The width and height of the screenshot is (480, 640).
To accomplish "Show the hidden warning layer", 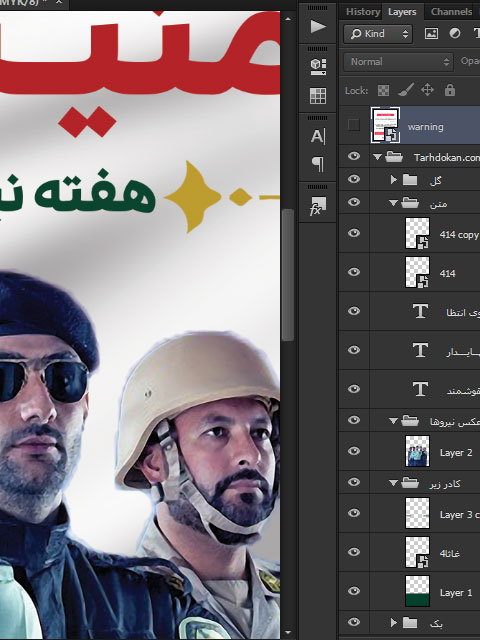I will [354, 124].
